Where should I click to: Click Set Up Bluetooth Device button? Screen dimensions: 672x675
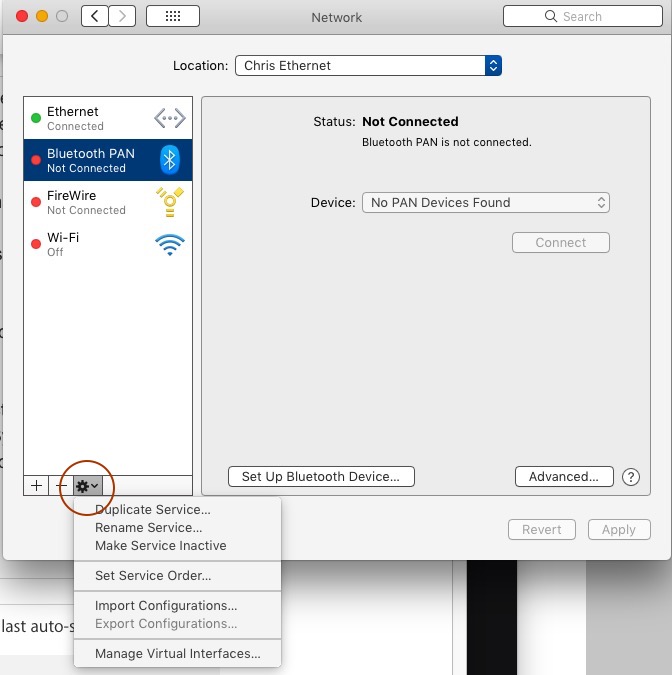(x=321, y=477)
